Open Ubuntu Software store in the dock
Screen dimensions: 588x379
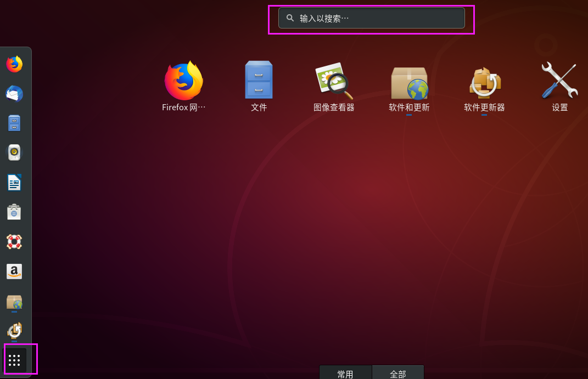coord(14,212)
